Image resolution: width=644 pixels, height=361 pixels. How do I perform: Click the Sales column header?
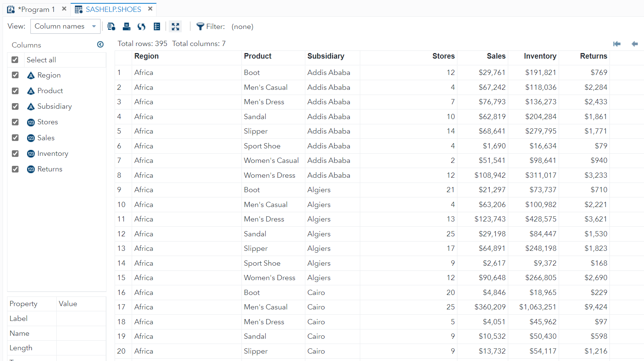point(496,56)
